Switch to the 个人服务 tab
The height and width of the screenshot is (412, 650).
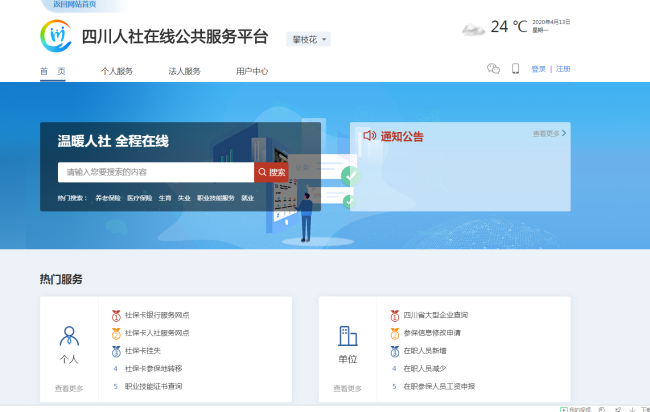pyautogui.click(x=117, y=71)
